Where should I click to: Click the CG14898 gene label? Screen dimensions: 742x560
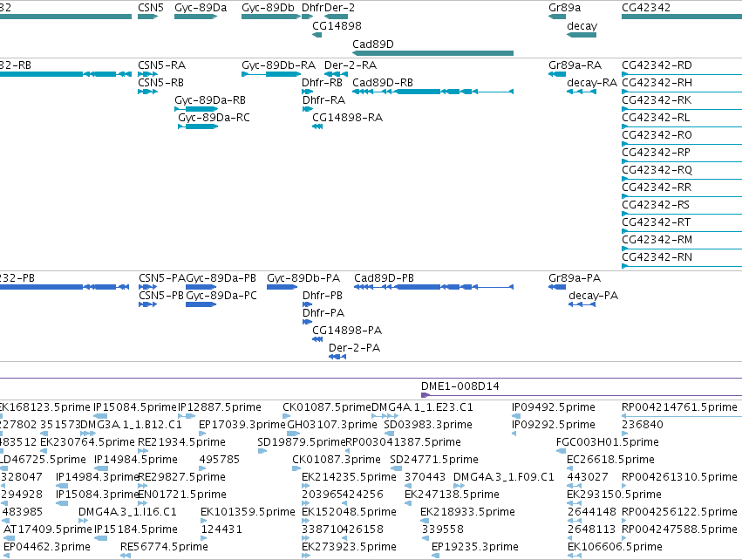337,25
